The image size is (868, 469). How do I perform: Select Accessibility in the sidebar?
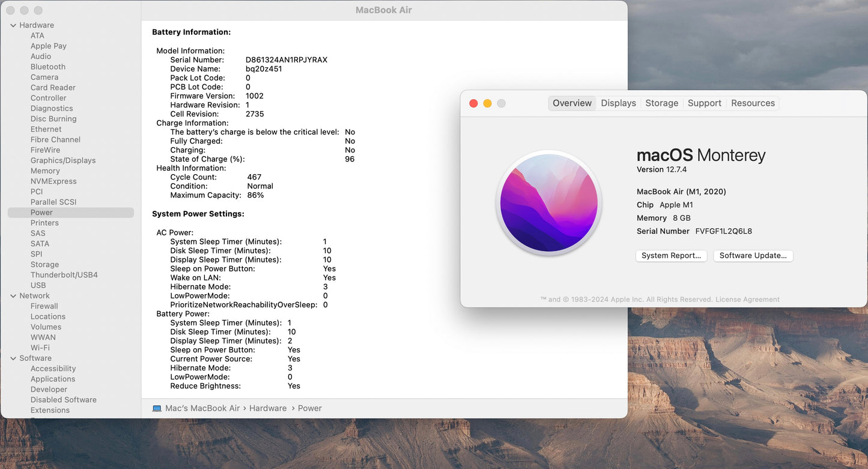pyautogui.click(x=53, y=369)
